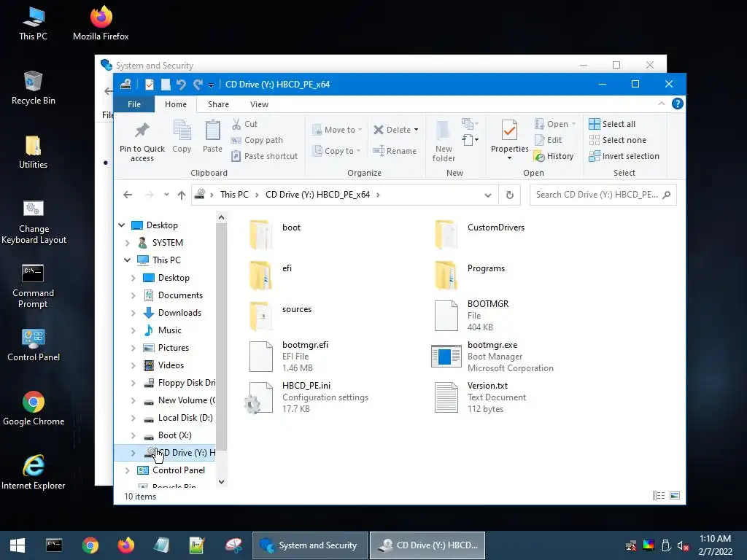The width and height of the screenshot is (747, 560).
Task: Click the Rename ribbon command
Action: (395, 151)
